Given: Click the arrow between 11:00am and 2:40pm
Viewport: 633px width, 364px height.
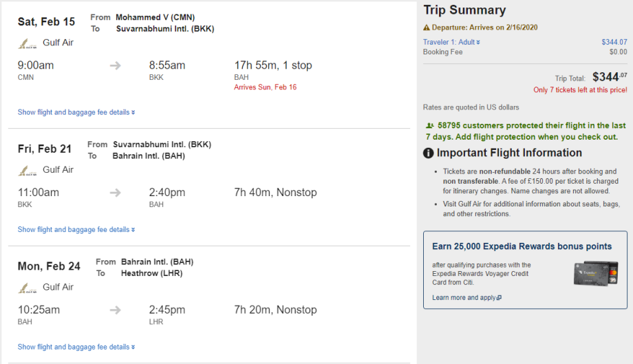Looking at the screenshot, I should [116, 193].
